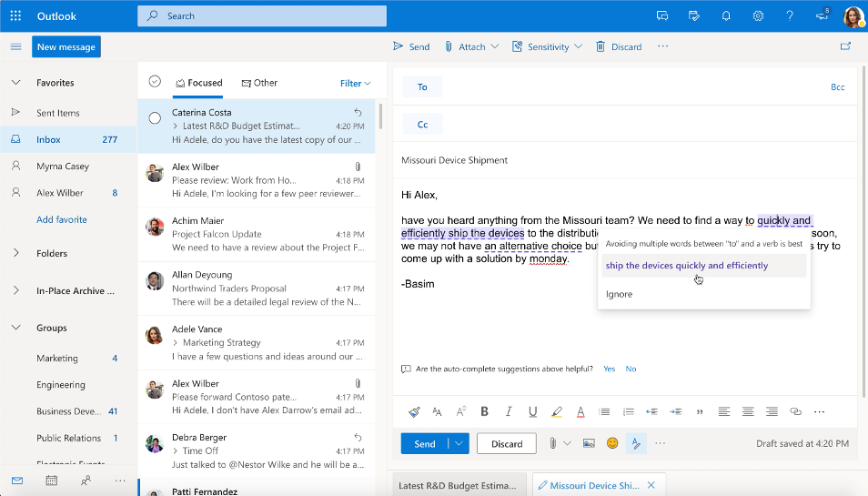868x496 pixels.
Task: Toggle Numbered list
Action: [628, 411]
